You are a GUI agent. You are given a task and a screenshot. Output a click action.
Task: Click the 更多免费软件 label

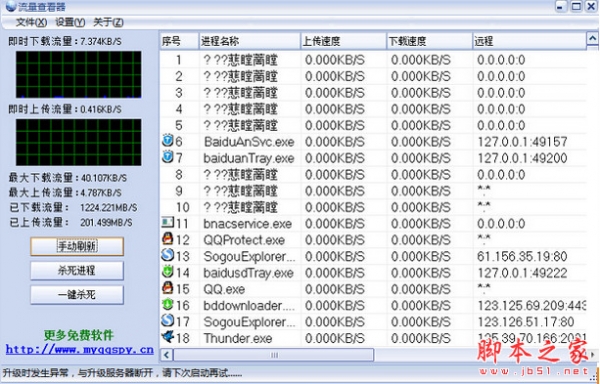pyautogui.click(x=79, y=335)
